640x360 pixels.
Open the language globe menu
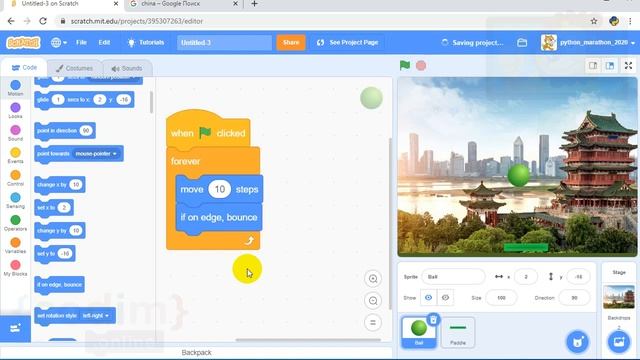(x=59, y=42)
